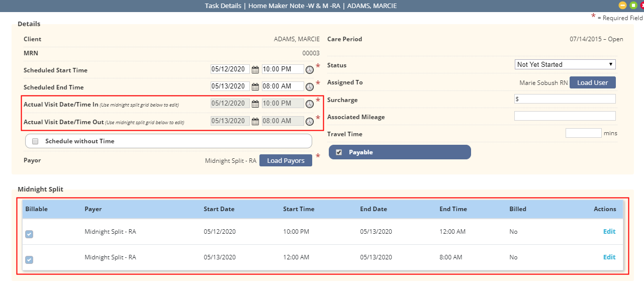Screen dimensions: 644x282
Task: Click the Load User button
Action: pyautogui.click(x=593, y=82)
